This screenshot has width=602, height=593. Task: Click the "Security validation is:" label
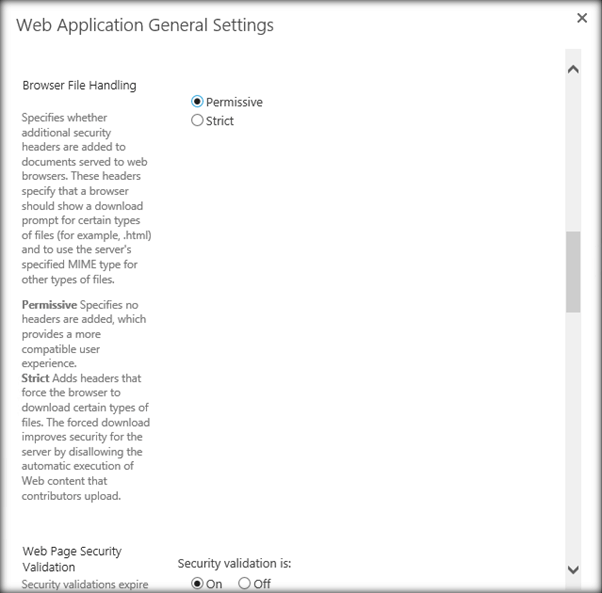[234, 564]
